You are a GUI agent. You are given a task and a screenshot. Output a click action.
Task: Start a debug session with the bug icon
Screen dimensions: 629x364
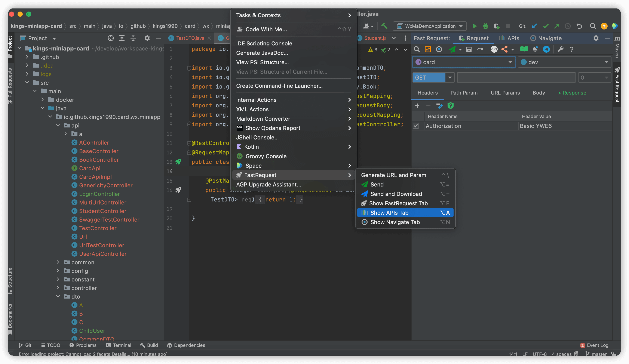(485, 26)
